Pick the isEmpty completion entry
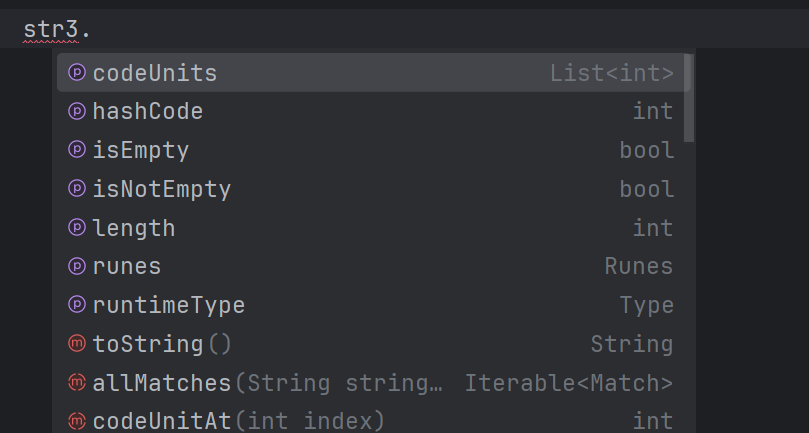Viewport: 809px width, 433px height. [141, 150]
